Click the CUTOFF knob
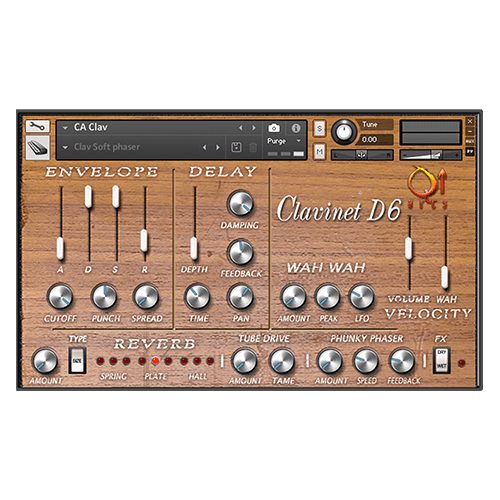This screenshot has height=500, width=500. click(x=60, y=297)
